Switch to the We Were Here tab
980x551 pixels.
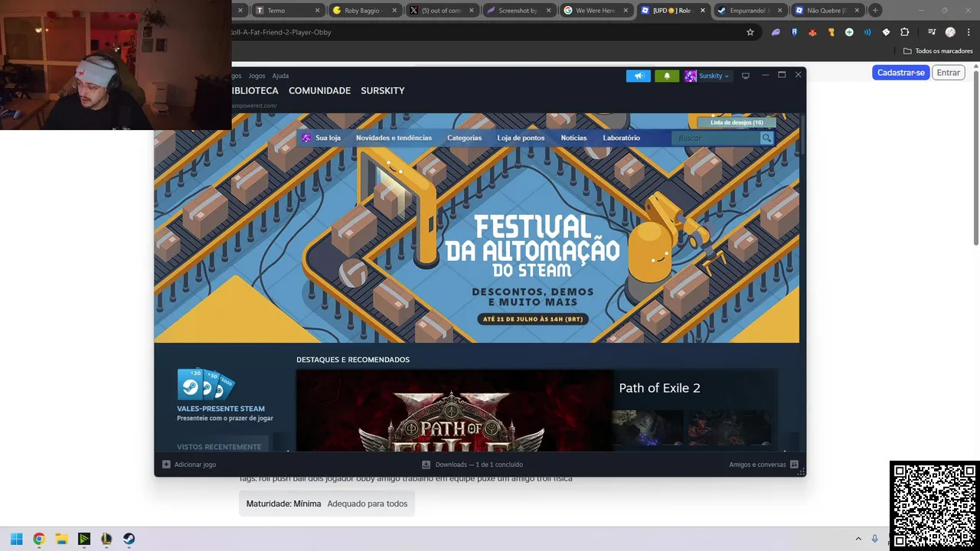tap(594, 10)
